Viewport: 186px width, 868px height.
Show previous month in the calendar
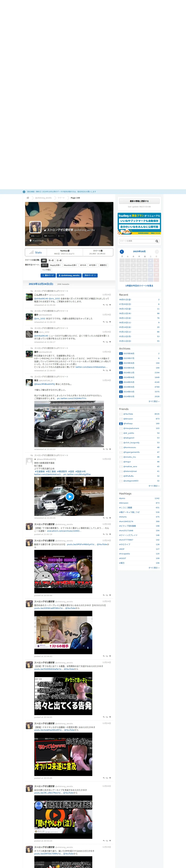[x=122, y=251]
